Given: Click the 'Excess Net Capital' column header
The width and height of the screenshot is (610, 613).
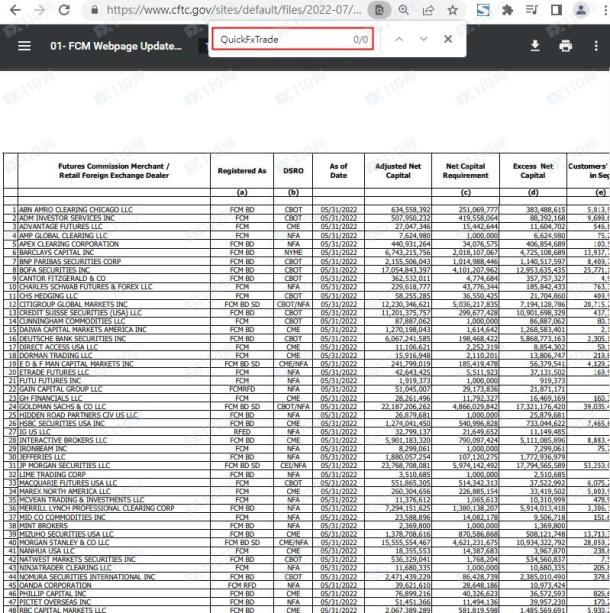Looking at the screenshot, I should click(533, 171).
